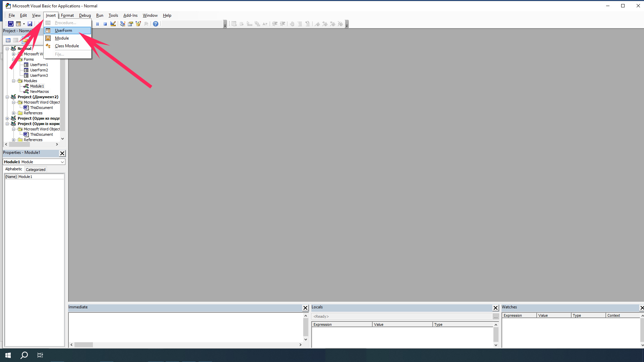
Task: Open the arrow beside Insert UserForm toolbar icon
Action: 24,24
